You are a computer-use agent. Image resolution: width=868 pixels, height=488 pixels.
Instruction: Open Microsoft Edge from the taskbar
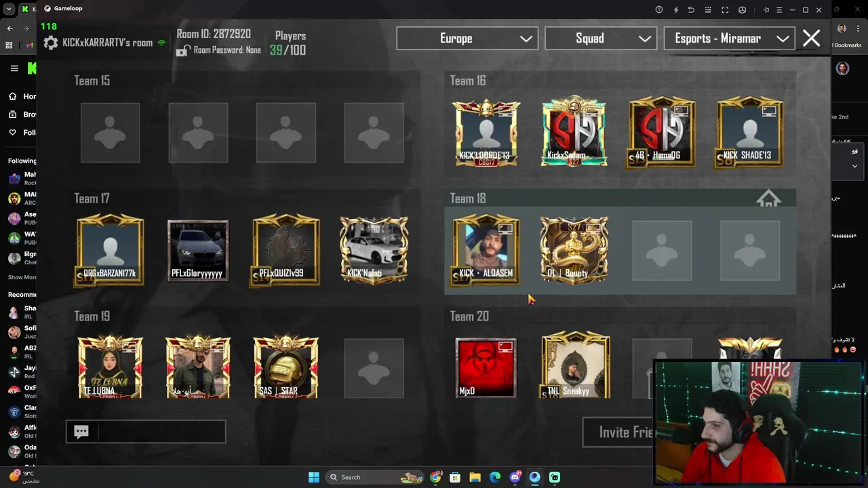495,477
